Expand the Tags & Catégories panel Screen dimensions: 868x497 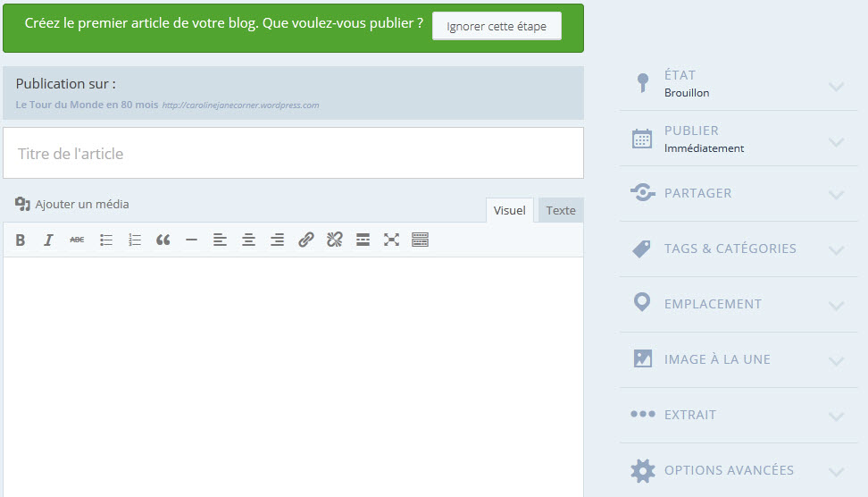coord(836,250)
